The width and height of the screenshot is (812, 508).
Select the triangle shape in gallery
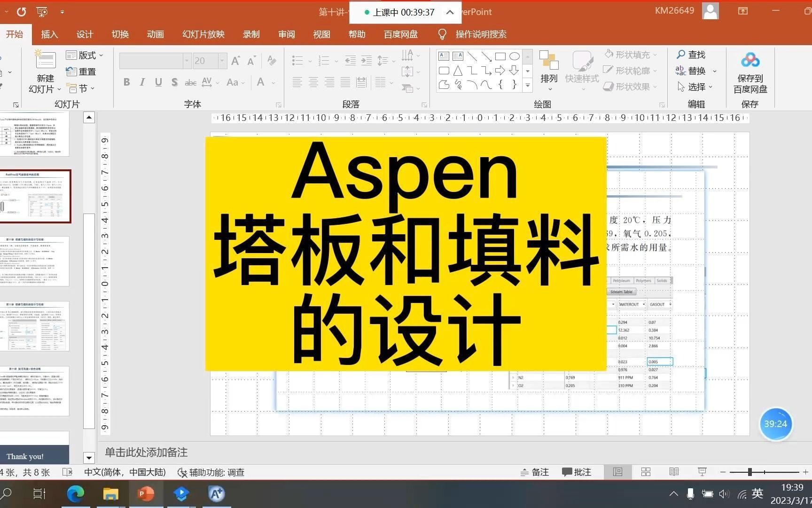point(458,71)
